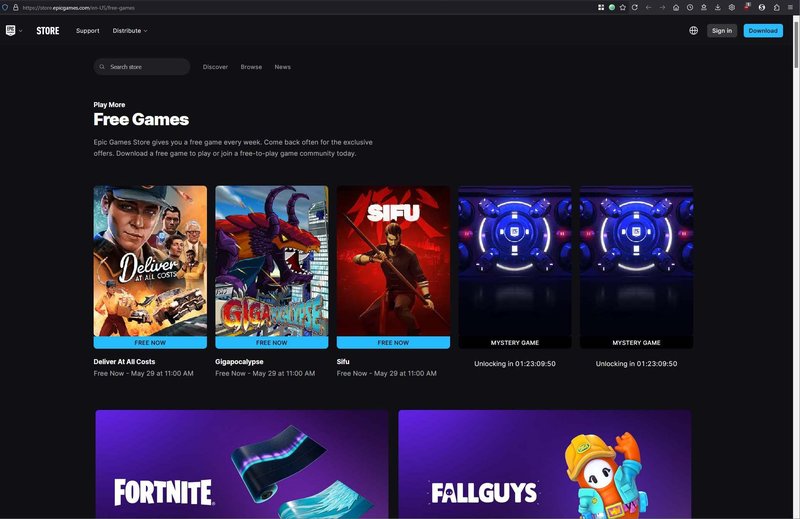Open the Sifu game cover thumbnail
Image resolution: width=800 pixels, height=519 pixels.
pos(393,260)
